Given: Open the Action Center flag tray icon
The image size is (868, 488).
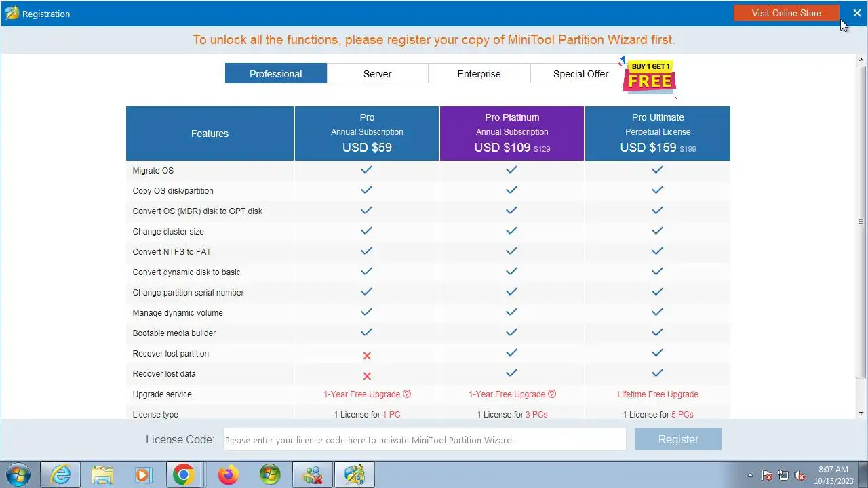Looking at the screenshot, I should point(767,475).
